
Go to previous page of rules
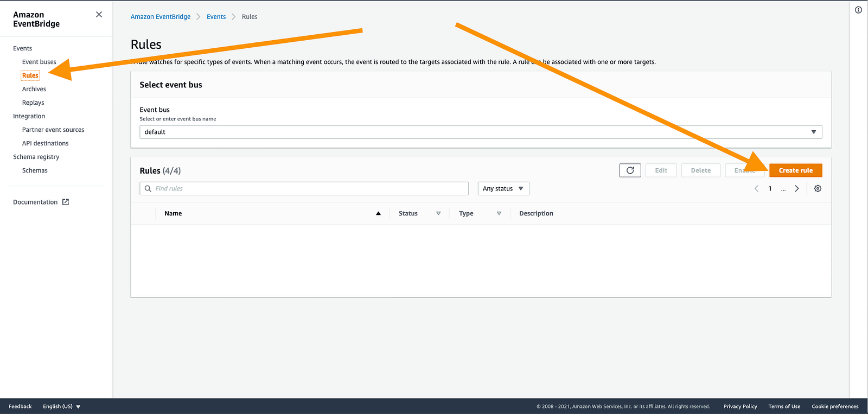click(756, 189)
